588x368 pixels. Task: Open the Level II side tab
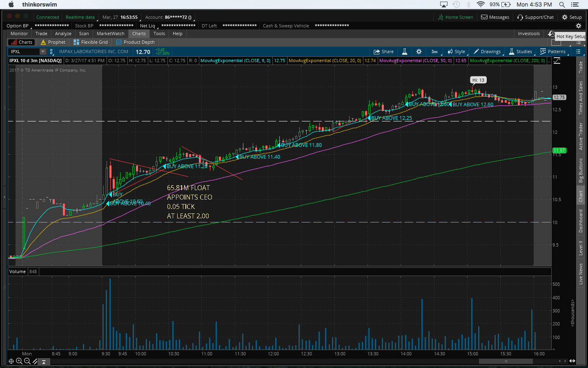pyautogui.click(x=581, y=248)
